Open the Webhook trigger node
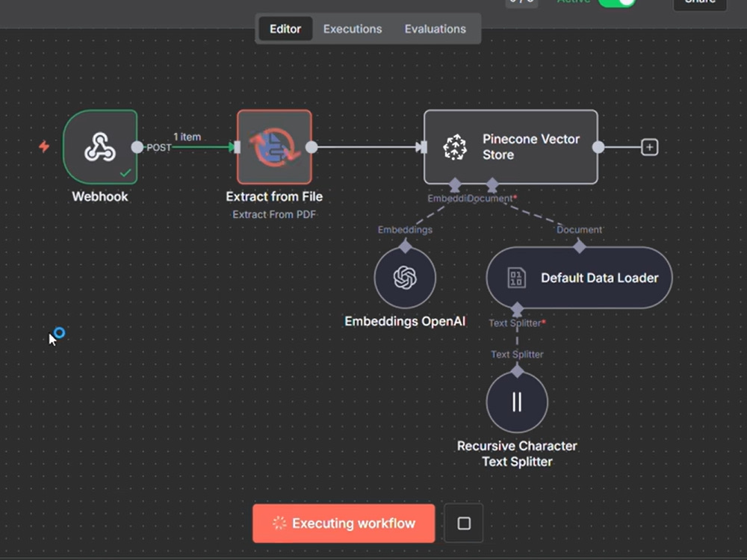The image size is (747, 560). click(100, 146)
